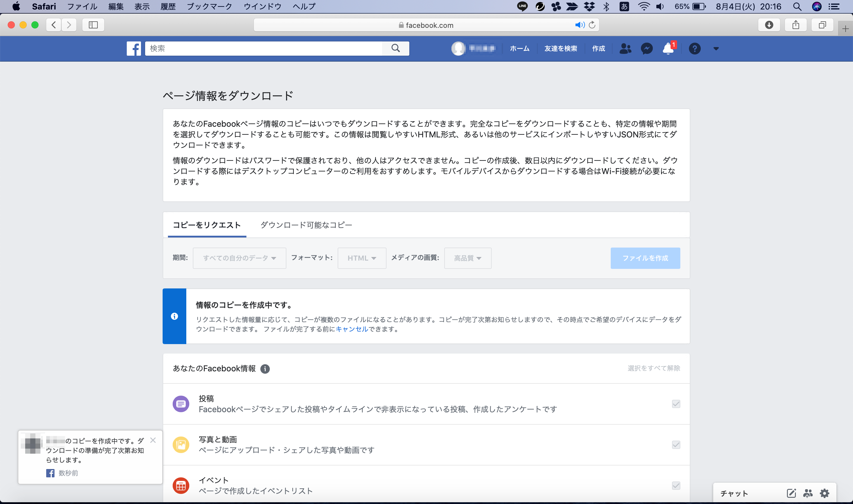Screen dimensions: 853x504
Task: Mute tab audio speaker icon in address bar
Action: (x=580, y=25)
